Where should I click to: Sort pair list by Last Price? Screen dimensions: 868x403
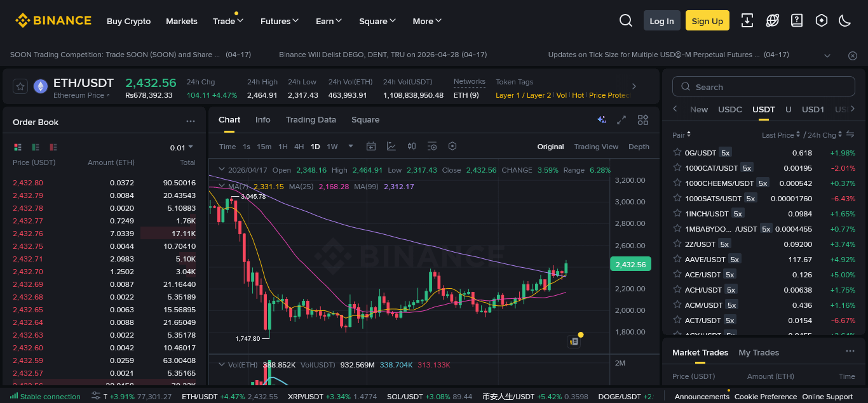[781, 135]
